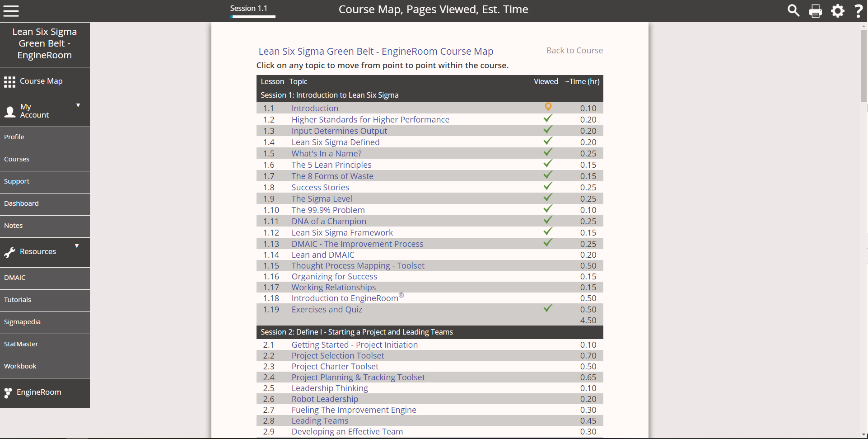This screenshot has height=439, width=868.
Task: Click the Lean Six Sigma Green Belt sidebar title
Action: point(45,44)
